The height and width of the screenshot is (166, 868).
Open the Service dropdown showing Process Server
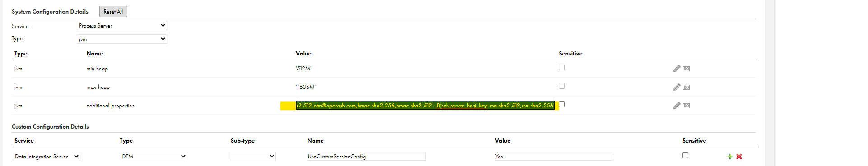tap(122, 26)
